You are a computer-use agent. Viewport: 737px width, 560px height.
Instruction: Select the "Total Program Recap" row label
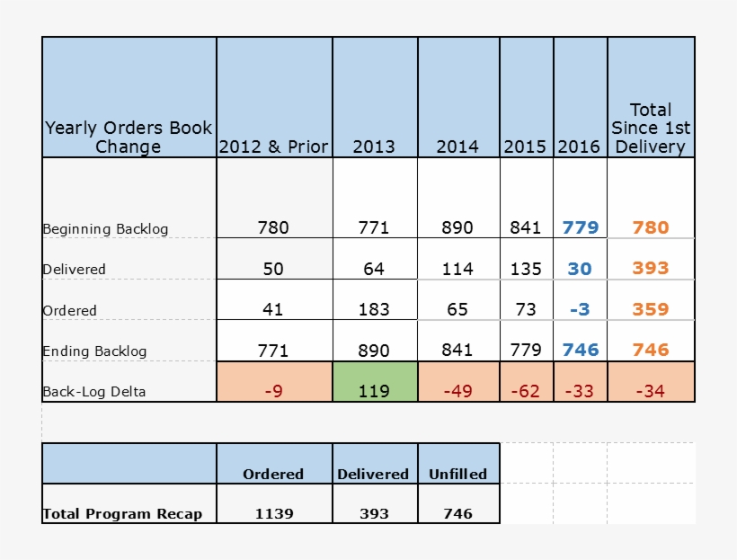click(x=122, y=514)
